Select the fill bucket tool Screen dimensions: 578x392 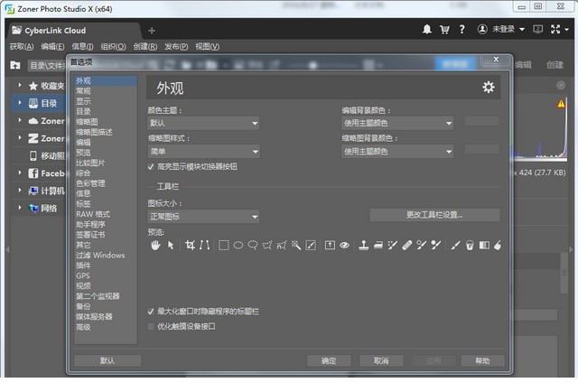(470, 246)
